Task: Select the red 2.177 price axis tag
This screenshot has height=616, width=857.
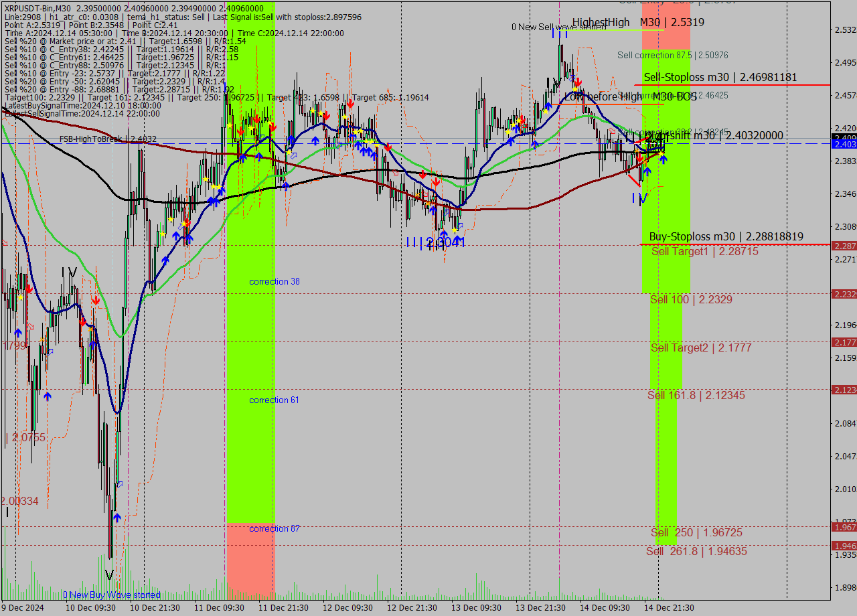Action: (844, 342)
